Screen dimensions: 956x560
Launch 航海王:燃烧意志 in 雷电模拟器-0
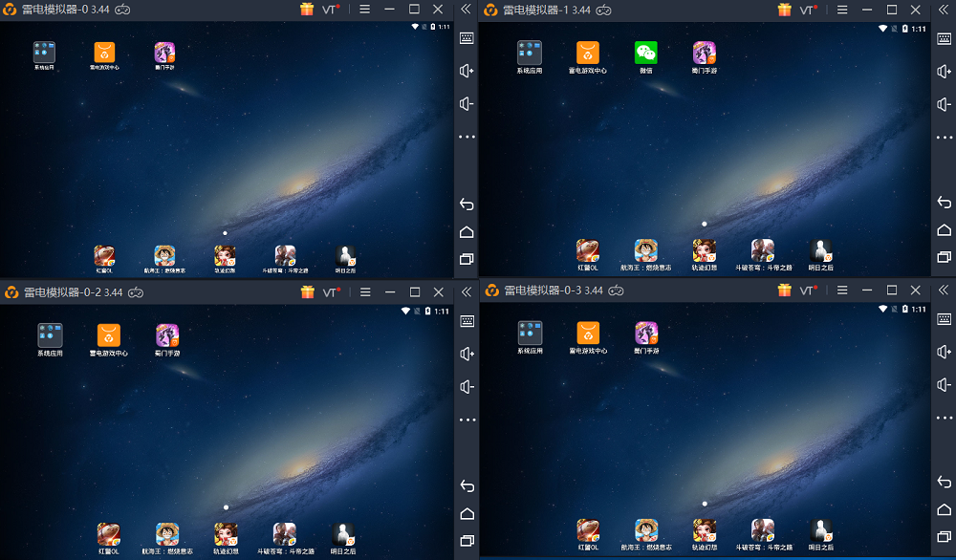click(x=164, y=256)
